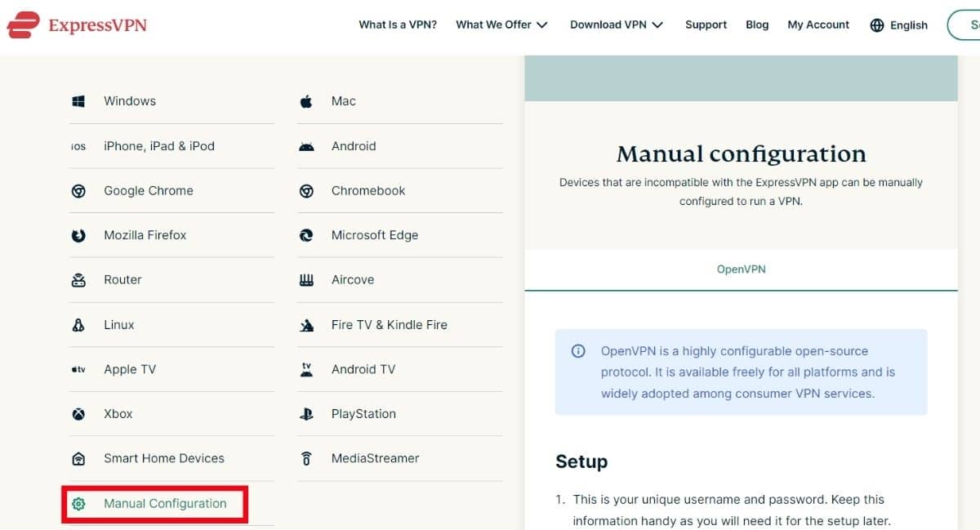Click the Apple icon beside Mac

coord(306,101)
